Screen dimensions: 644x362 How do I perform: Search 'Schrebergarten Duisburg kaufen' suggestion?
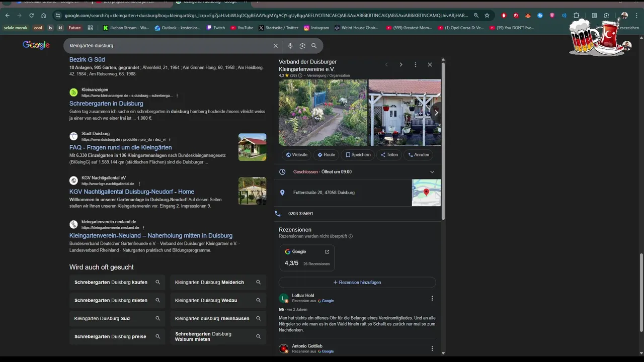coord(117,283)
